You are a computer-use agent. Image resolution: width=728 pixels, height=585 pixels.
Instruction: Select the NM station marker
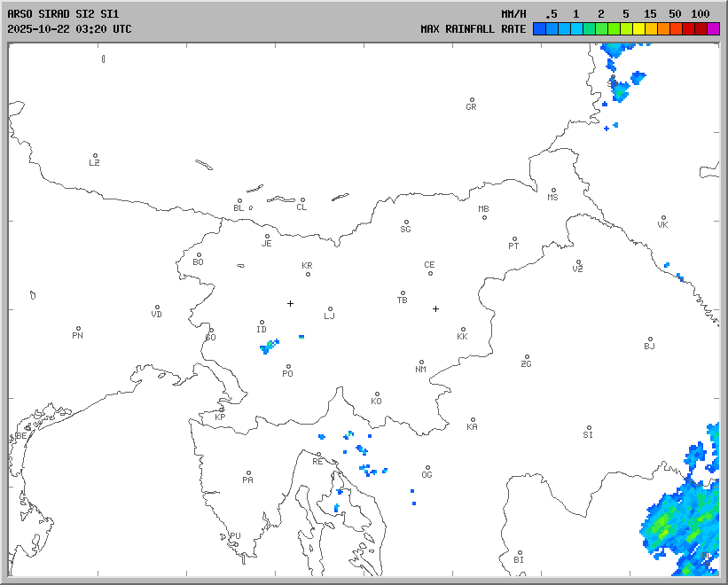pos(421,363)
